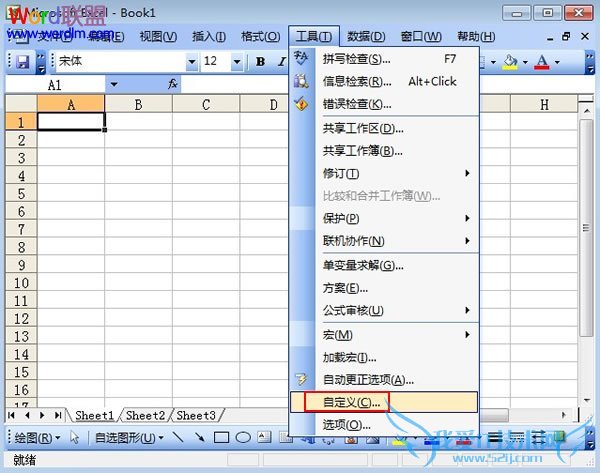
Task: Choose 单变量求解(G)... menu entry
Action: pyautogui.click(x=384, y=265)
